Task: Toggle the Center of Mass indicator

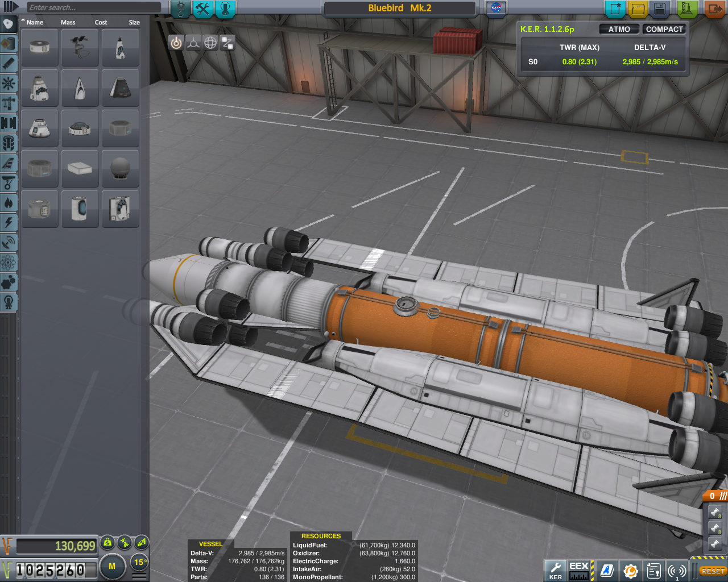Action: coord(108,543)
